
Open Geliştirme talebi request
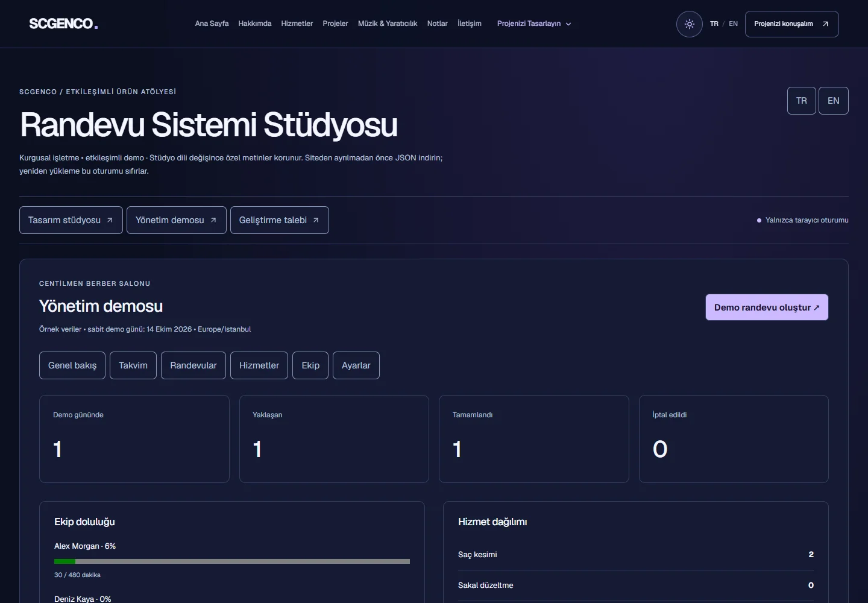tap(280, 220)
